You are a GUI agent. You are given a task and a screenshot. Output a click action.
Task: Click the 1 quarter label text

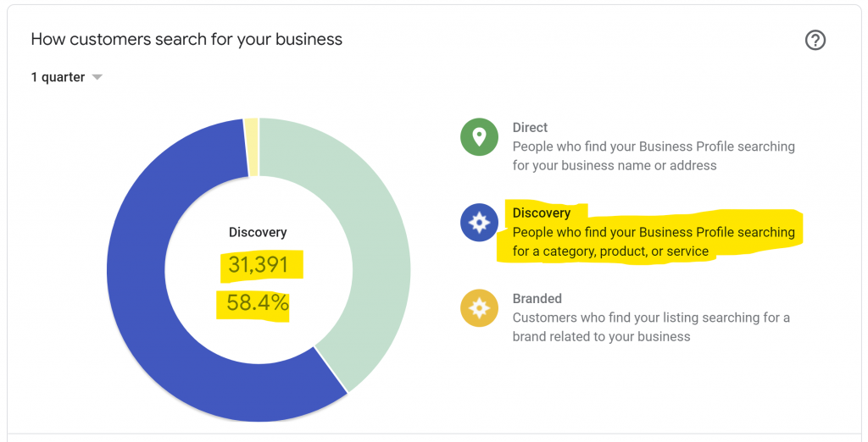point(58,77)
